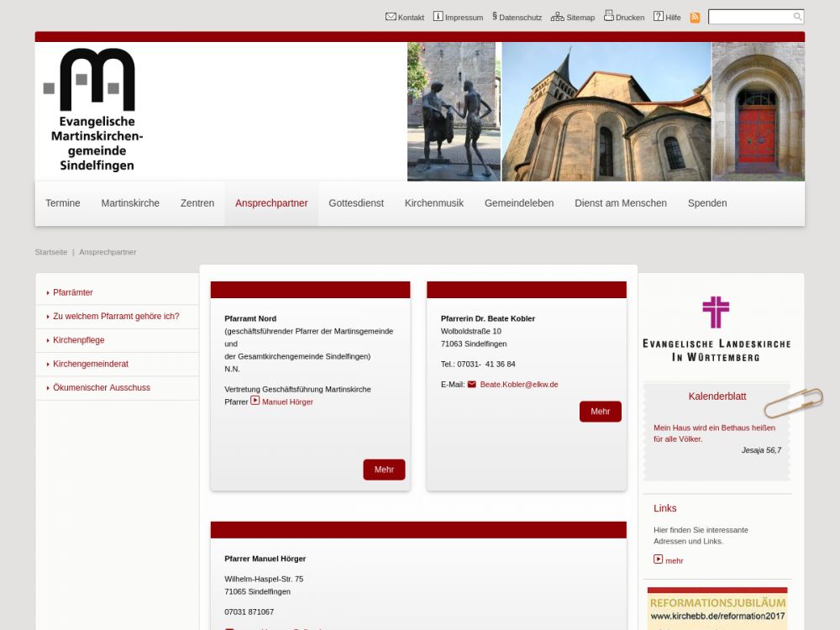Expand Kirchenpflege in the sidebar

(x=79, y=340)
